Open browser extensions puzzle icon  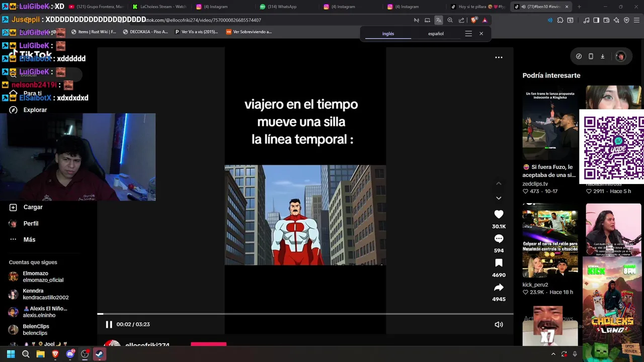(x=560, y=20)
